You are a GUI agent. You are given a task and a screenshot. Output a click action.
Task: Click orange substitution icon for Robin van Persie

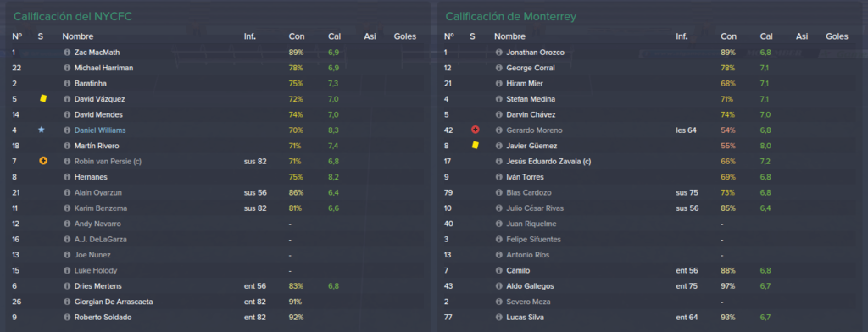(x=43, y=161)
